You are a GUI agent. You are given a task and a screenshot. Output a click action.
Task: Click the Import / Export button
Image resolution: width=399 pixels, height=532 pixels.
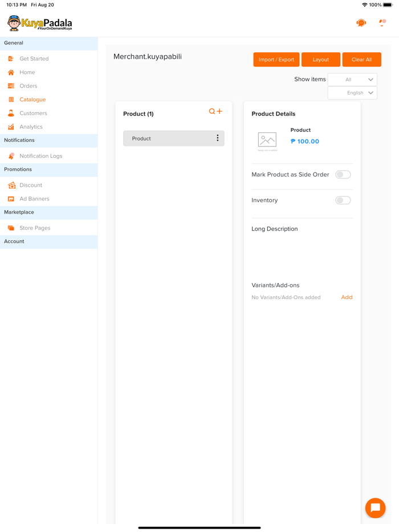click(x=276, y=59)
